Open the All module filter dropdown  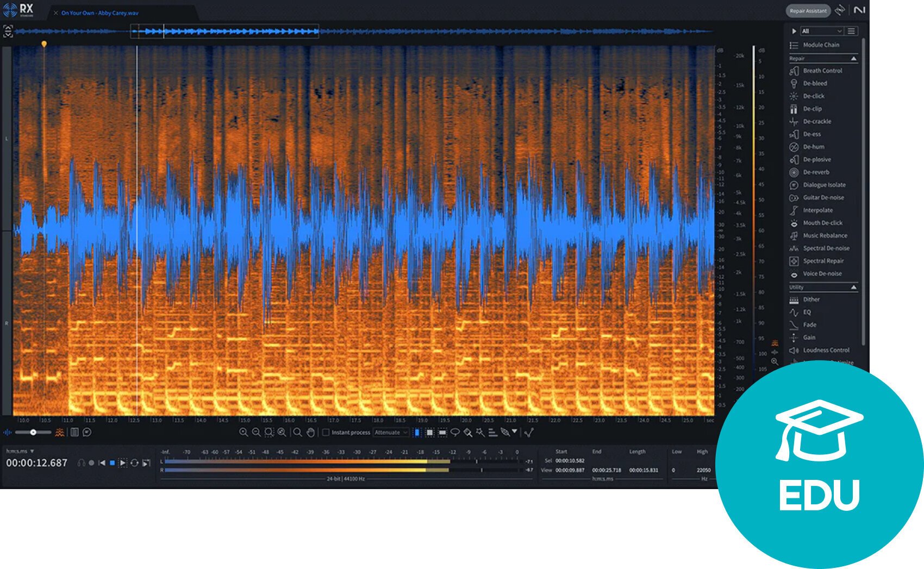point(821,31)
